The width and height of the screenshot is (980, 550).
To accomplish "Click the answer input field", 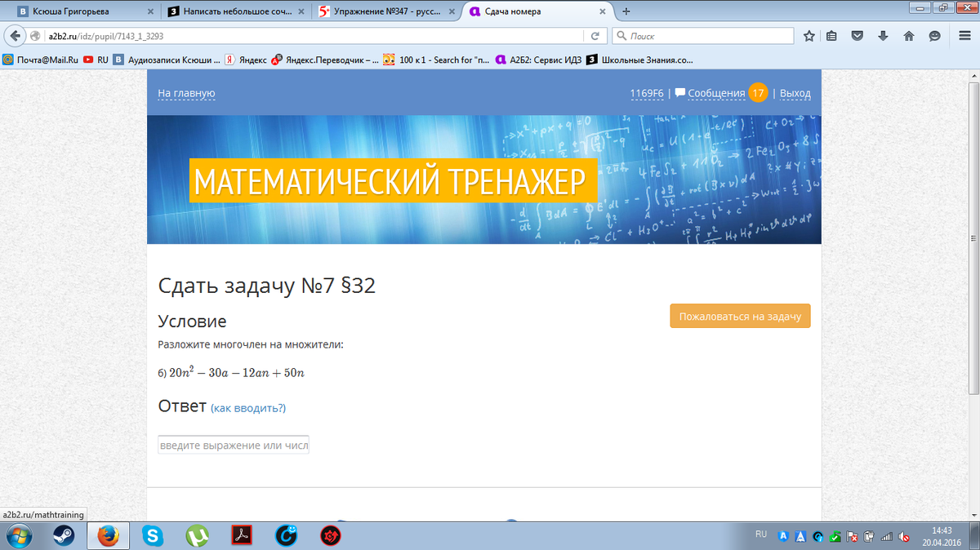I will (234, 446).
